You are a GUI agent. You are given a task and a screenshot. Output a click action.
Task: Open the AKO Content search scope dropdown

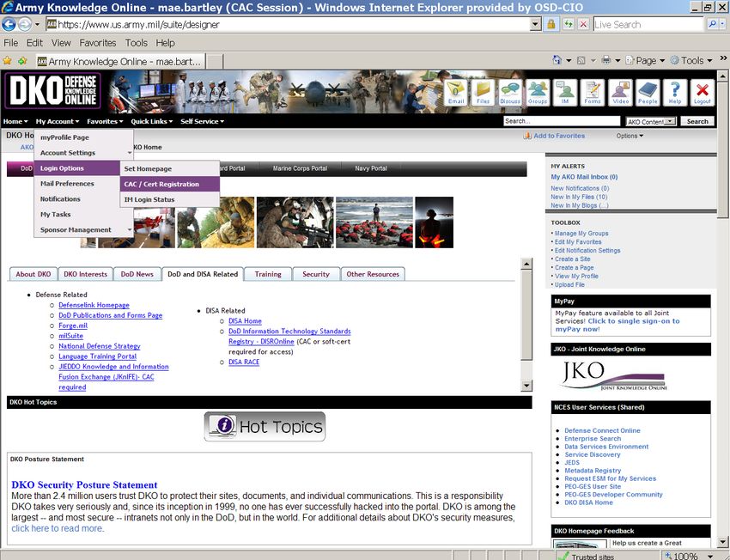pos(651,121)
